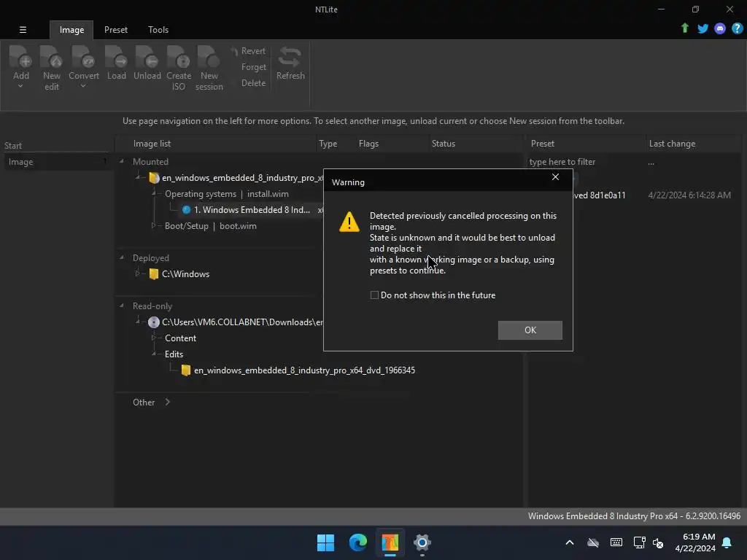Click Windows Embedded 8 Industry Pro status text
The width and height of the screenshot is (747, 560).
(x=634, y=516)
